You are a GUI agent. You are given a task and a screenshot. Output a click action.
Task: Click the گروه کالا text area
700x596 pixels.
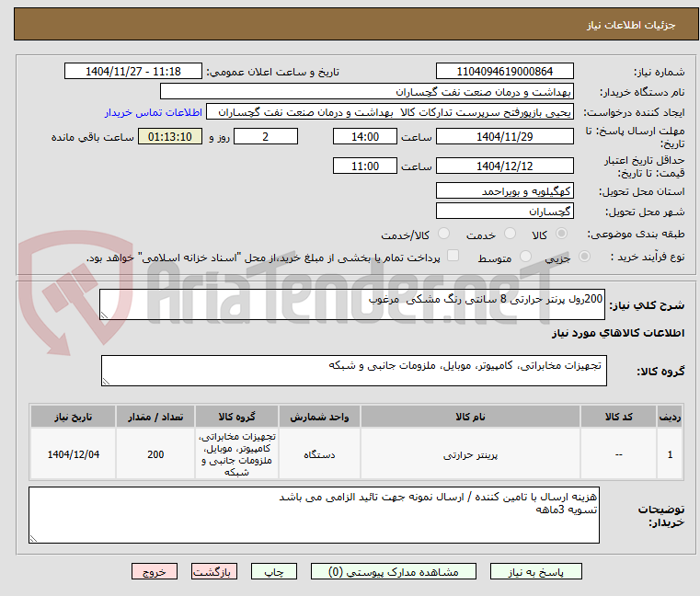[354, 371]
